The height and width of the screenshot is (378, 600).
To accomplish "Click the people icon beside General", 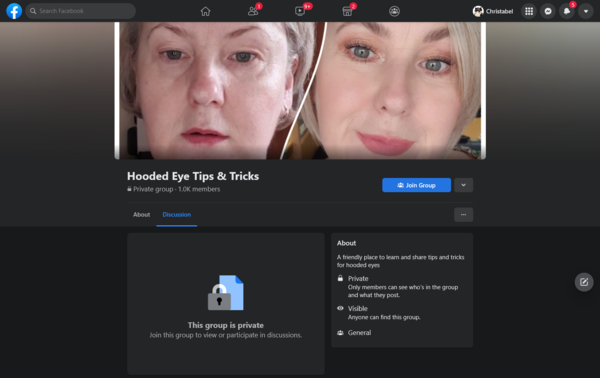I will [x=340, y=332].
